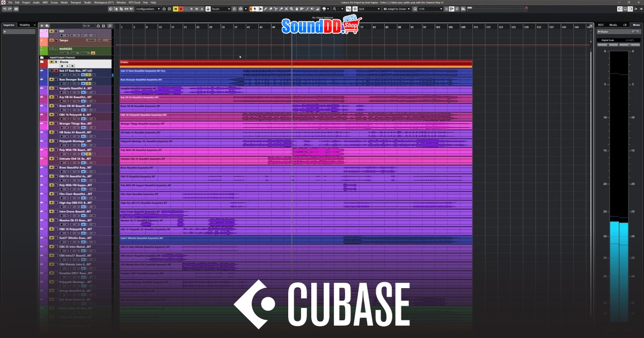Switch to the Visibility tab
The height and width of the screenshot is (338, 644).
click(25, 25)
